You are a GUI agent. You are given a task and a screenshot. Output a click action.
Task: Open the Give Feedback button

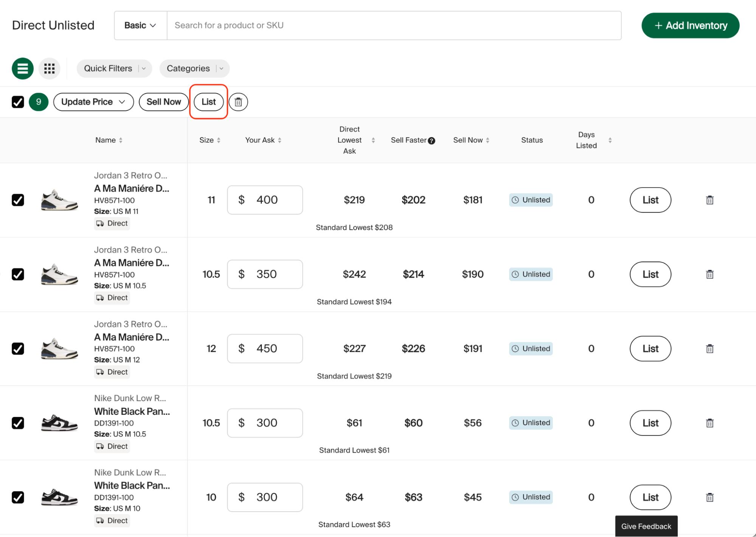[x=646, y=526]
